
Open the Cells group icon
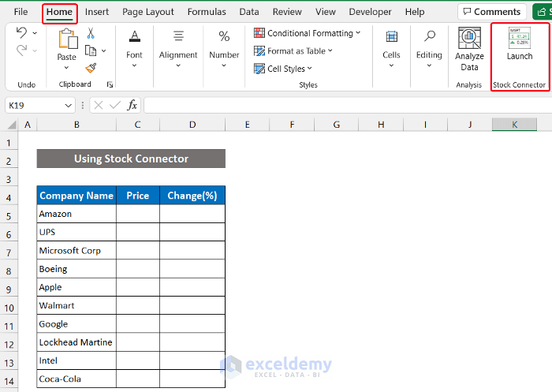pos(391,36)
